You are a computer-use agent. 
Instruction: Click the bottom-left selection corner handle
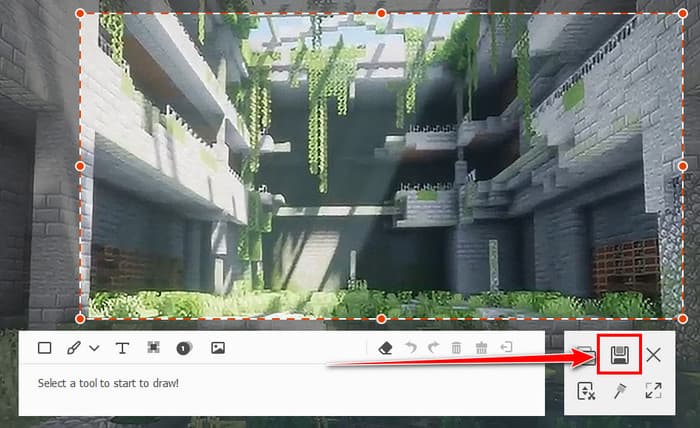(80, 319)
